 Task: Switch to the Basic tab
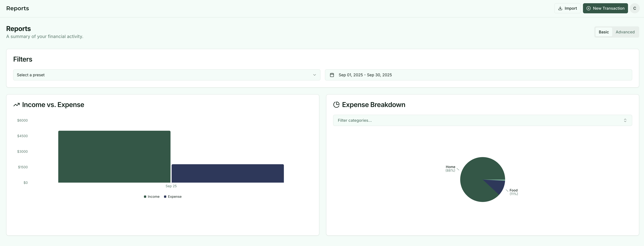603,32
